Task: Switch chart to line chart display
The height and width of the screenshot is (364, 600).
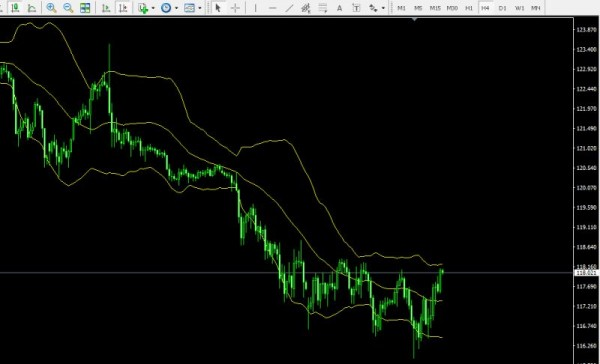Action: (x=32, y=8)
